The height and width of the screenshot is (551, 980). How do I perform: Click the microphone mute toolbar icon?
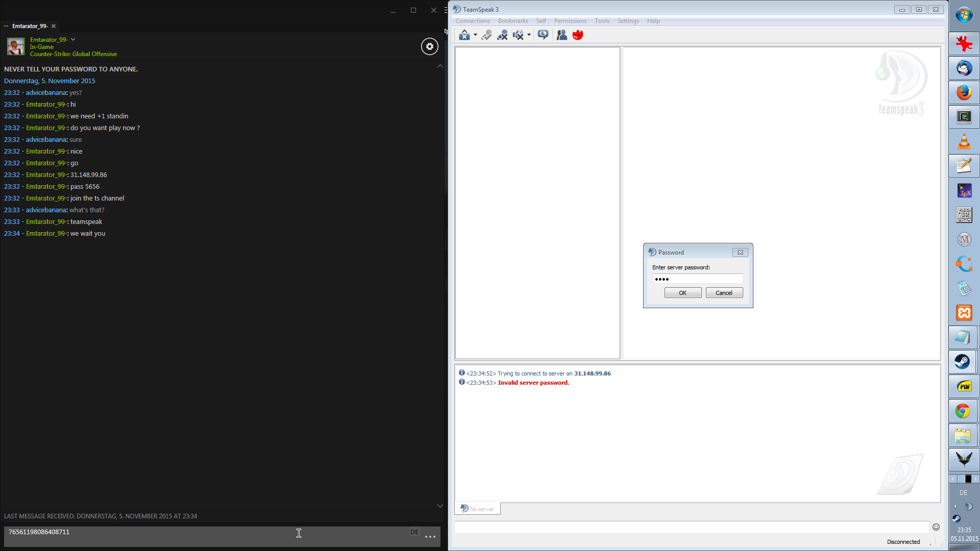[x=502, y=35]
